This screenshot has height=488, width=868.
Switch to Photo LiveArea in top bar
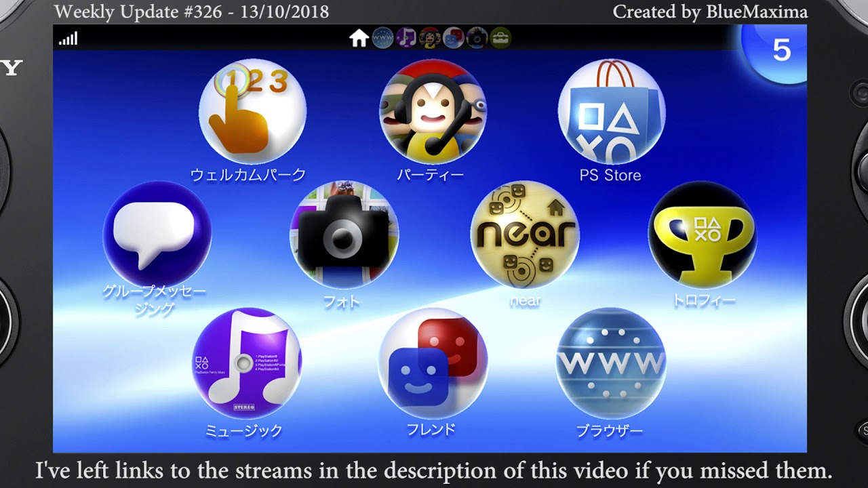(477, 39)
